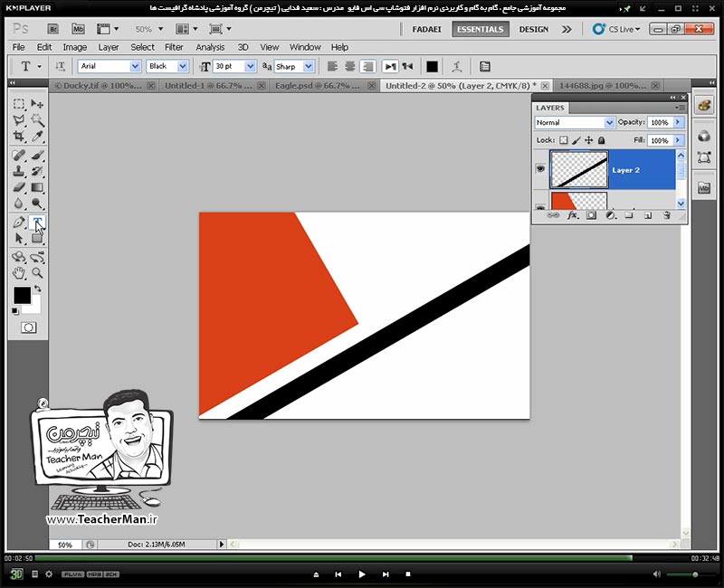The height and width of the screenshot is (588, 724).
Task: Open the Arial font family dropdown
Action: (x=135, y=66)
